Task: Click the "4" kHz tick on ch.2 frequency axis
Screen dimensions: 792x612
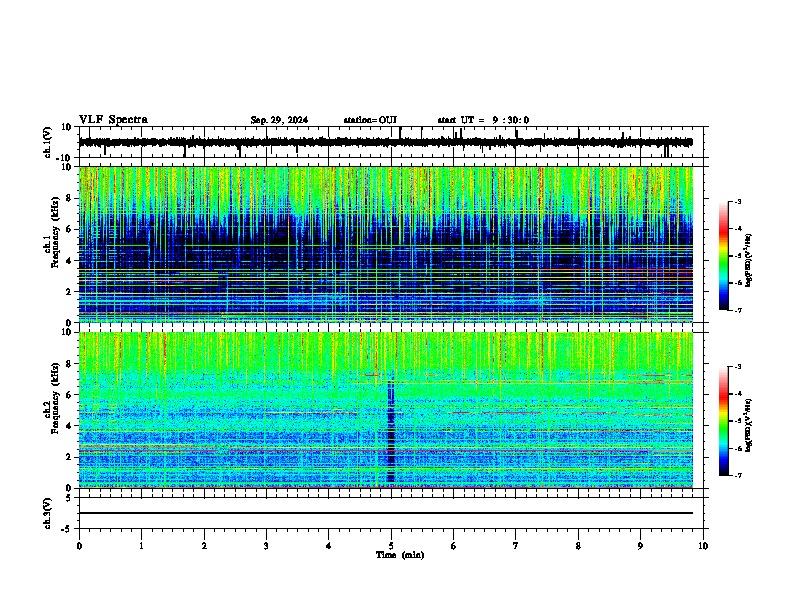Action: tap(71, 426)
